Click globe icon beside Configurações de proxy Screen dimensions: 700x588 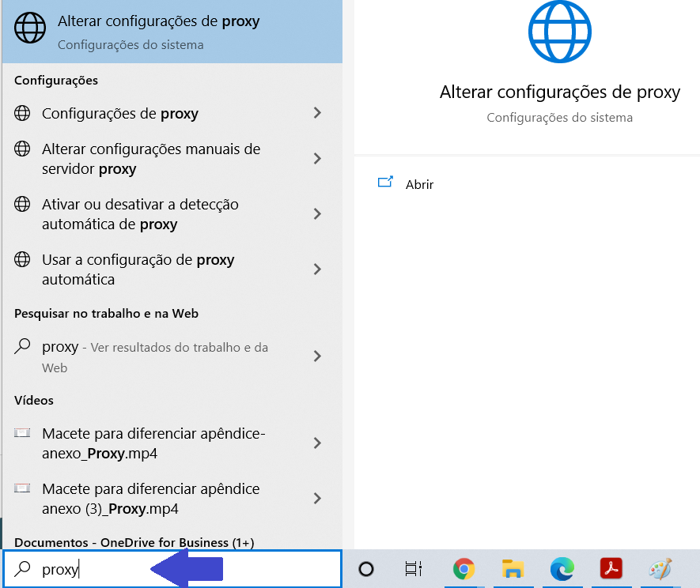pyautogui.click(x=22, y=113)
